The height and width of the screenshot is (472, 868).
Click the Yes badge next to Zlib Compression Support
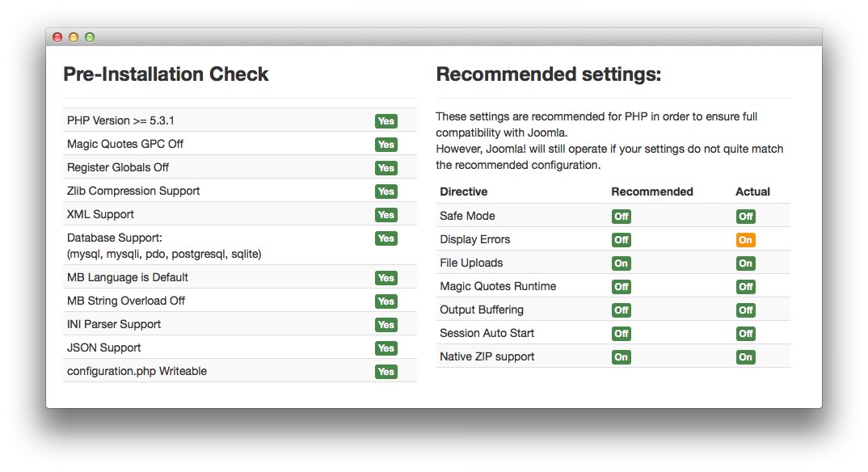386,191
